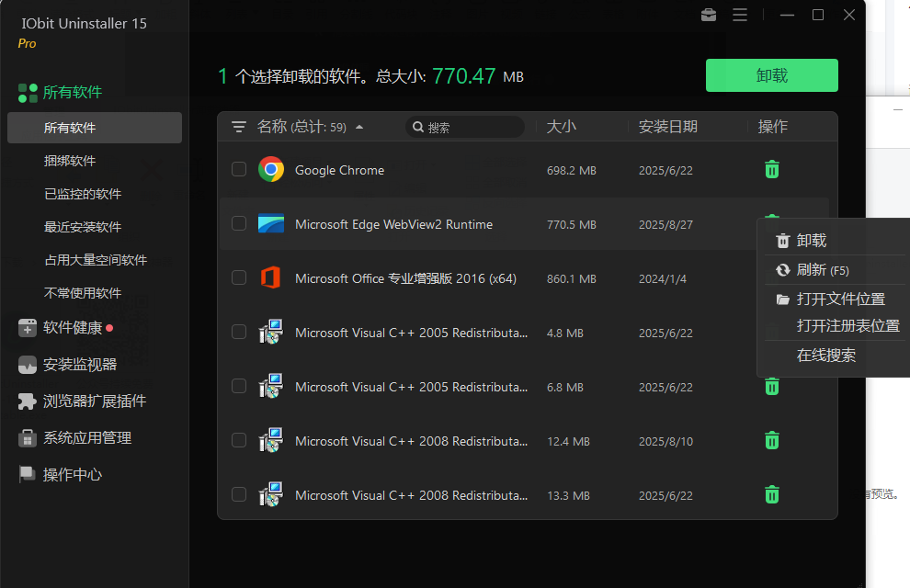Open 最近安装软件 in the sidebar

point(83,227)
